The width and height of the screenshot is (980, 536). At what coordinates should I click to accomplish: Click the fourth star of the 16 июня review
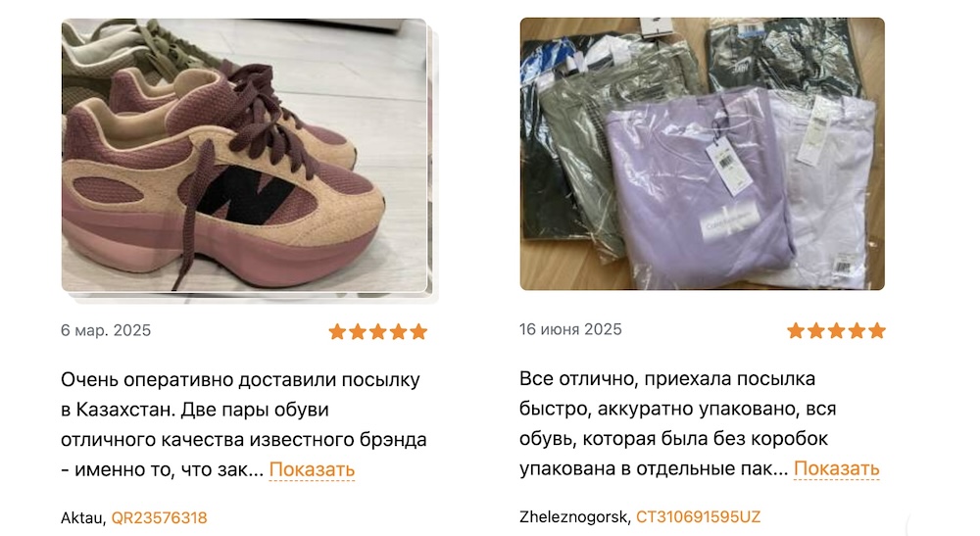857,330
